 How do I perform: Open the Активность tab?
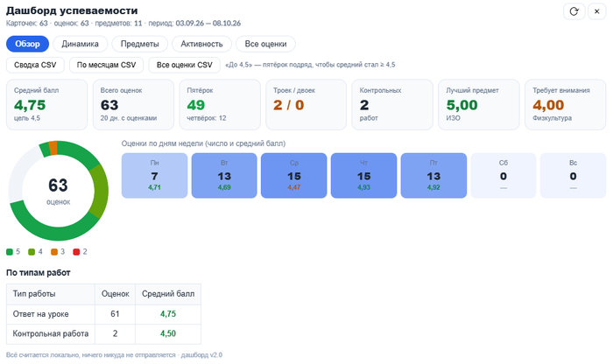click(201, 44)
